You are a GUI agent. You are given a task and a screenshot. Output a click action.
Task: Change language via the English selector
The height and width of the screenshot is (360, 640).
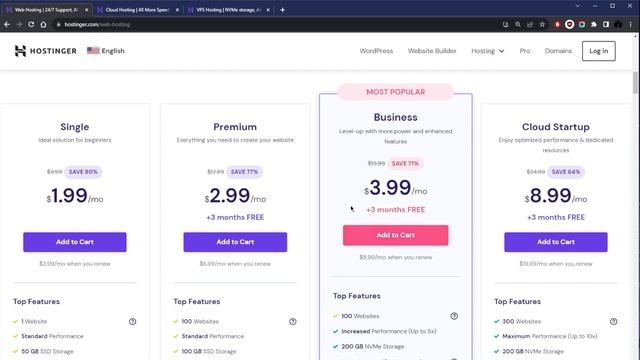[x=106, y=51]
